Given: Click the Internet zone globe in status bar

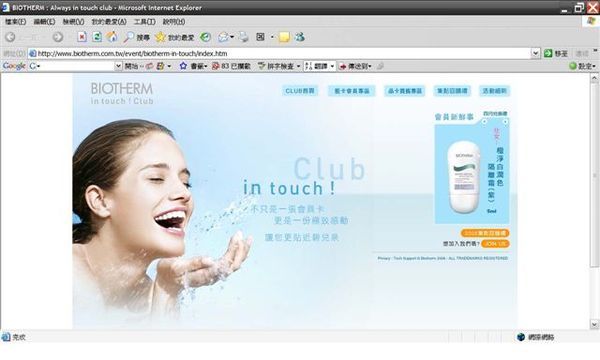Looking at the screenshot, I should pyautogui.click(x=520, y=337).
